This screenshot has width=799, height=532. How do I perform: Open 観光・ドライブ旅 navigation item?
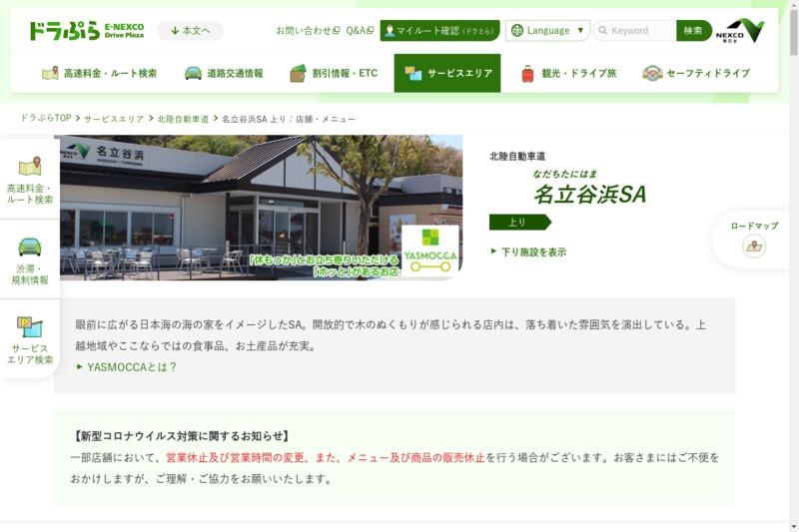(568, 73)
